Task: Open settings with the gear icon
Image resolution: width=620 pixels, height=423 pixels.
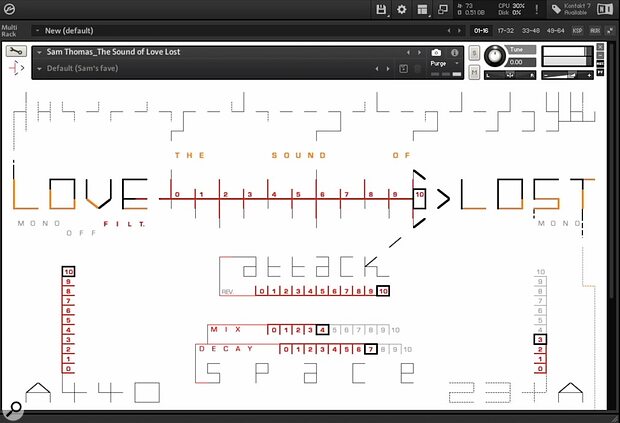Action: click(x=402, y=10)
